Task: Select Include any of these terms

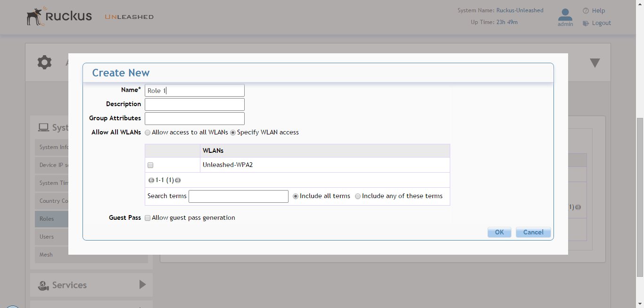Action: (x=358, y=196)
